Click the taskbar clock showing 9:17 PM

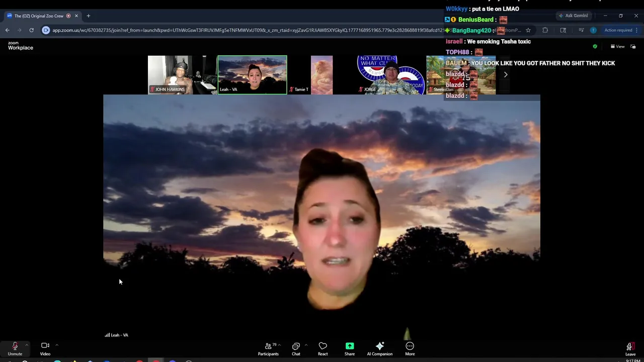[633, 360]
